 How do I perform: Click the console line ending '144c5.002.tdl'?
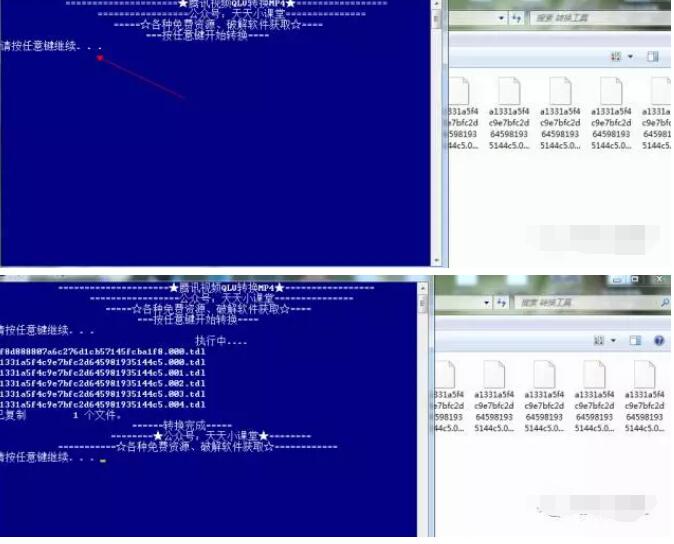pyautogui.click(x=102, y=383)
